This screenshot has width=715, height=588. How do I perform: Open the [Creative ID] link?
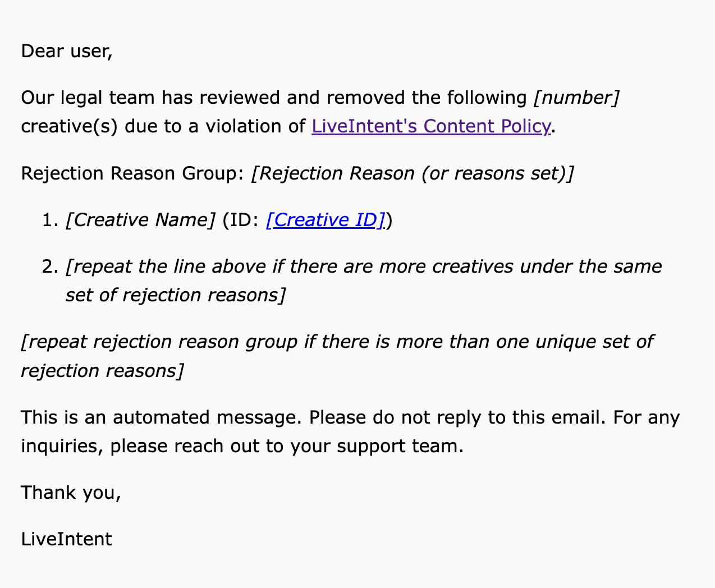coord(325,220)
